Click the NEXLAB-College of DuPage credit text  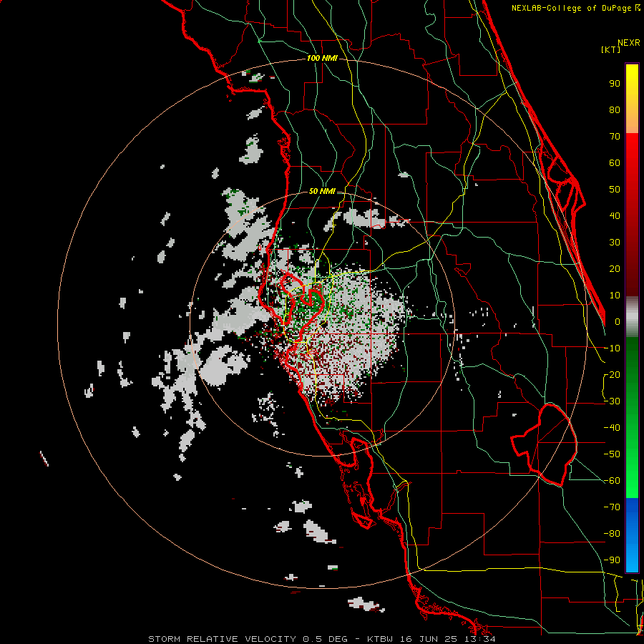click(x=572, y=8)
